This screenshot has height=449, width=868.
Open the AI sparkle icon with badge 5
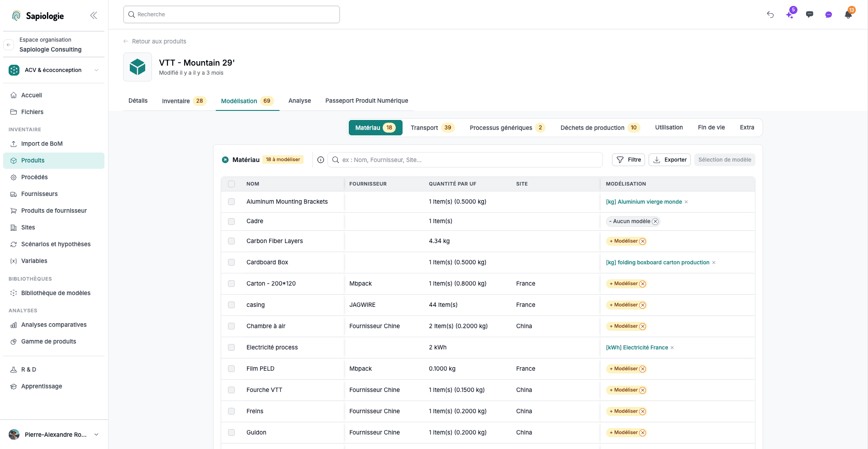coord(790,14)
